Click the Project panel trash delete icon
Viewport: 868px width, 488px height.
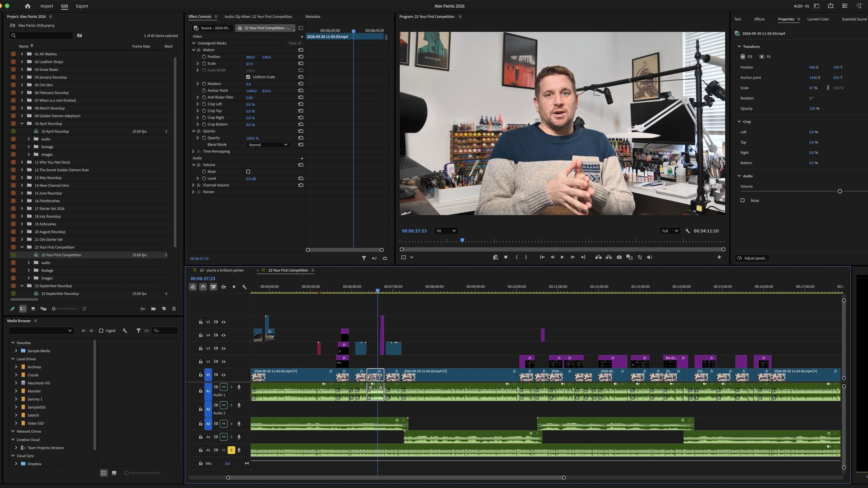pos(174,309)
